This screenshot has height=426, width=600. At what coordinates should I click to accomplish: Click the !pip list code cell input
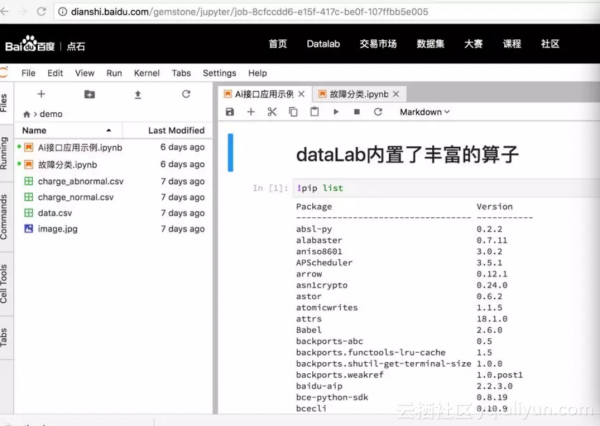446,188
